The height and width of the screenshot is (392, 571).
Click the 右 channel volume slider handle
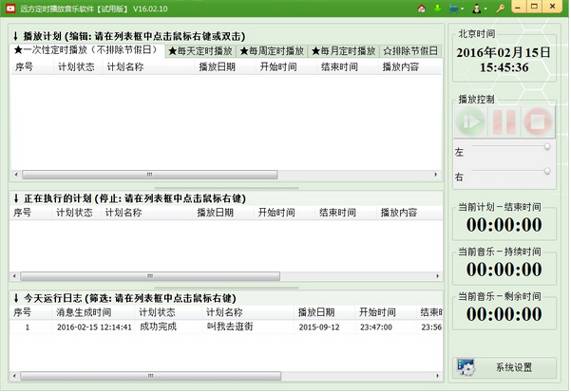point(547,171)
